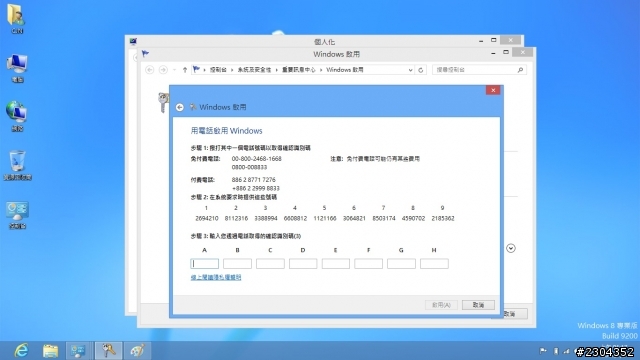Click the Windows 啟用 window flag icon
Viewport: 640px width, 360px height.
145,53
